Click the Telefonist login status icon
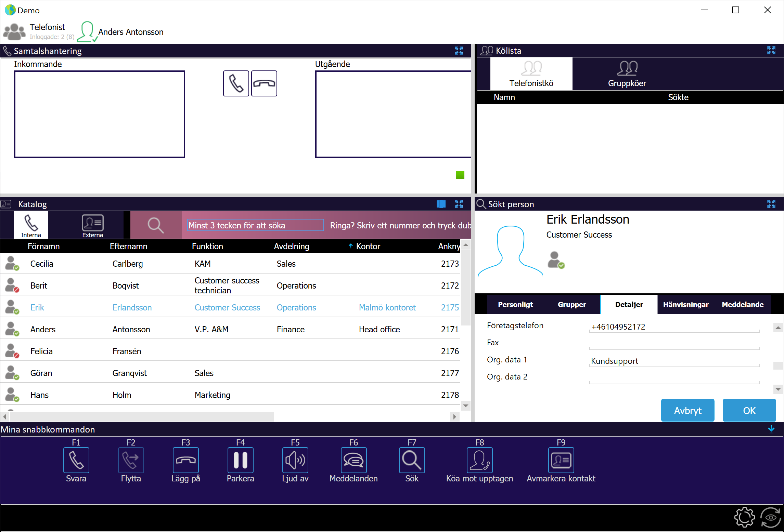 tap(14, 31)
